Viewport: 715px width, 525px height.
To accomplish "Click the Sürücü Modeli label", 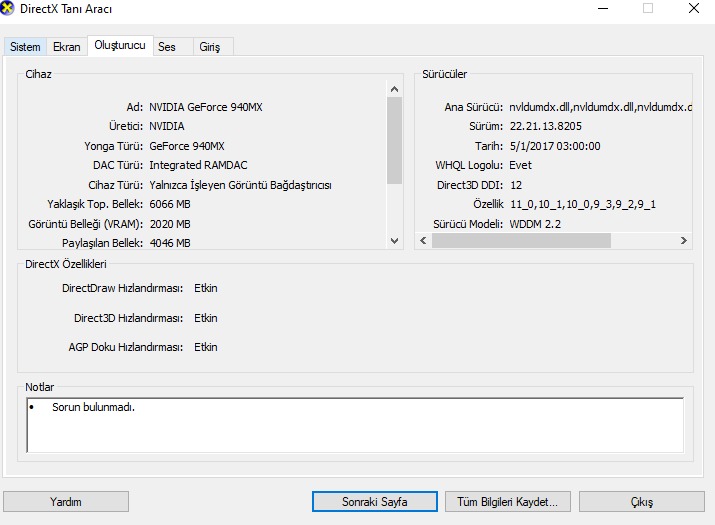I will (x=468, y=224).
